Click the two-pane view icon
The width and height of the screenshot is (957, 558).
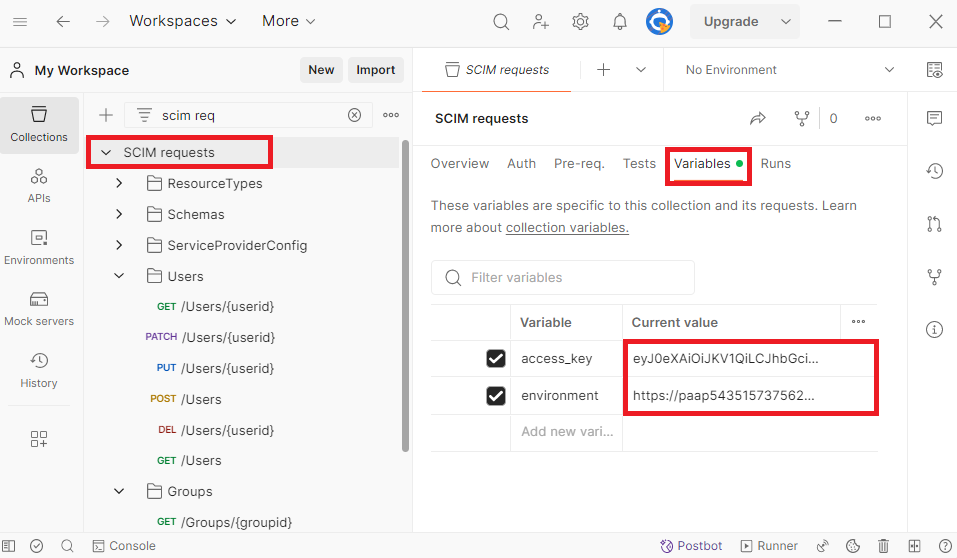914,546
